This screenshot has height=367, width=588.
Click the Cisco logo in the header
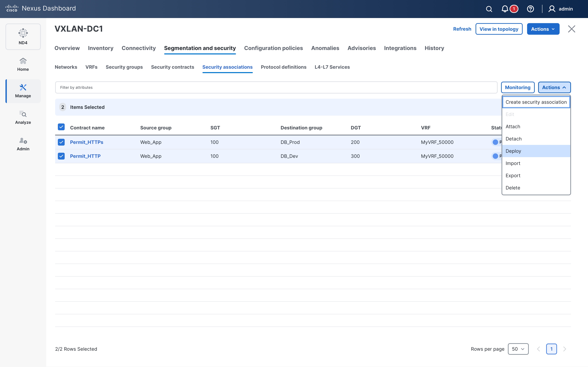click(12, 8)
